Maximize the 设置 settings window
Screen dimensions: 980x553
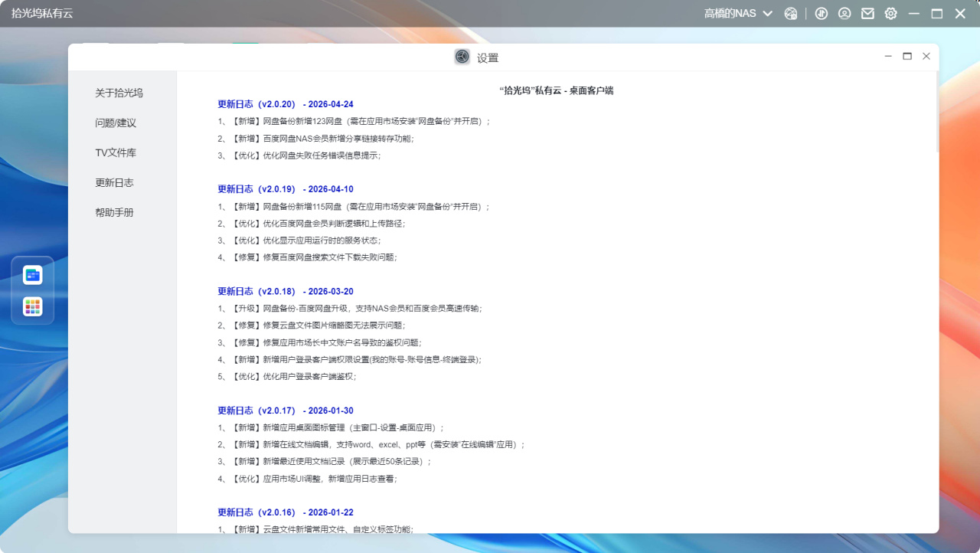[x=907, y=56]
